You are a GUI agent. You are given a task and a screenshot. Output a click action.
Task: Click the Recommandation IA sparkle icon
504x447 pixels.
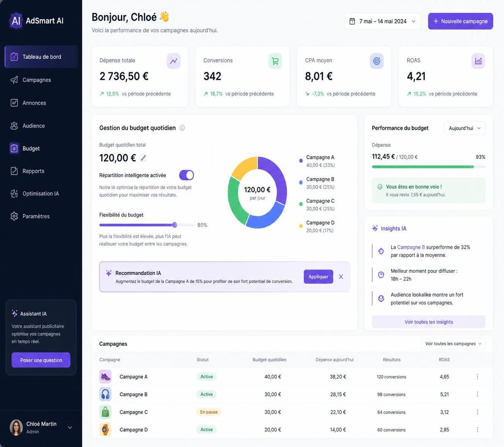(x=109, y=273)
